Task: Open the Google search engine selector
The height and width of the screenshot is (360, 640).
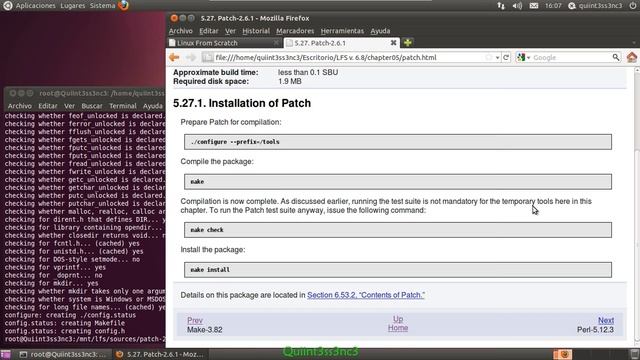Action: [x=523, y=58]
